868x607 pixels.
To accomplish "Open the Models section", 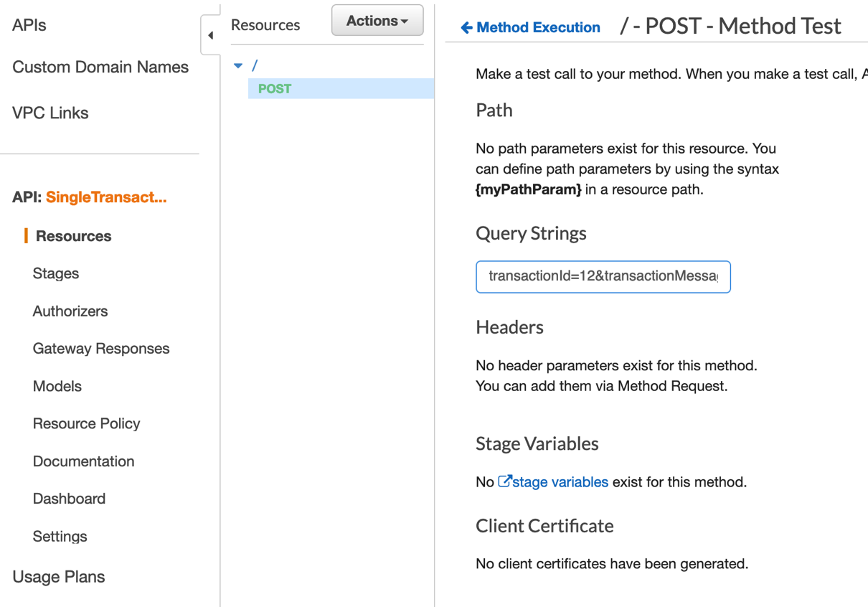I will tap(57, 386).
